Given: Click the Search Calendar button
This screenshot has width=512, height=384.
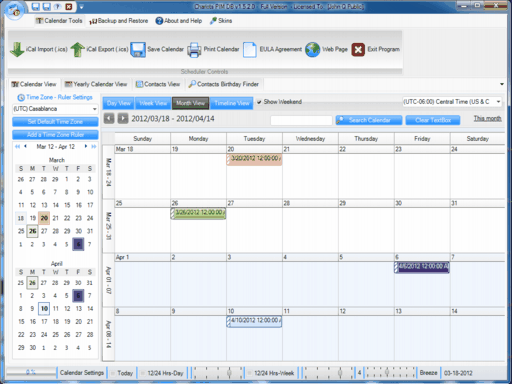Looking at the screenshot, I should [369, 120].
